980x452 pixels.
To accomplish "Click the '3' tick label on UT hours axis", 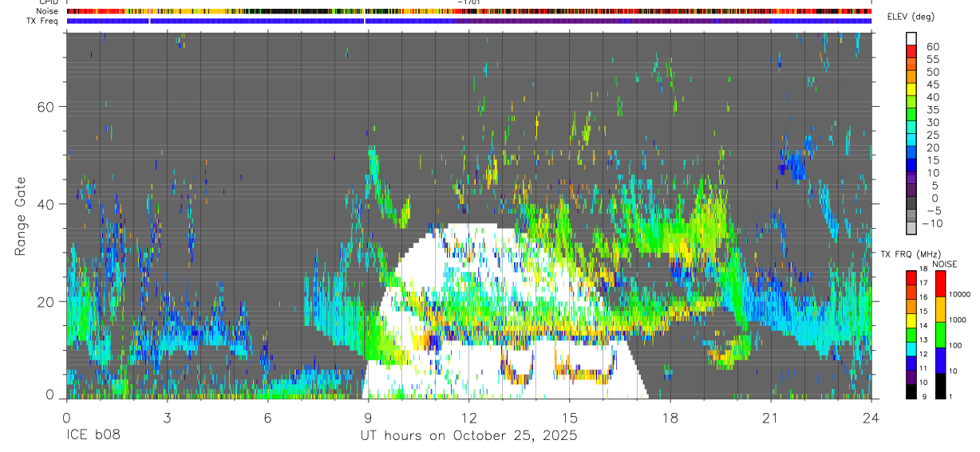I will click(167, 417).
